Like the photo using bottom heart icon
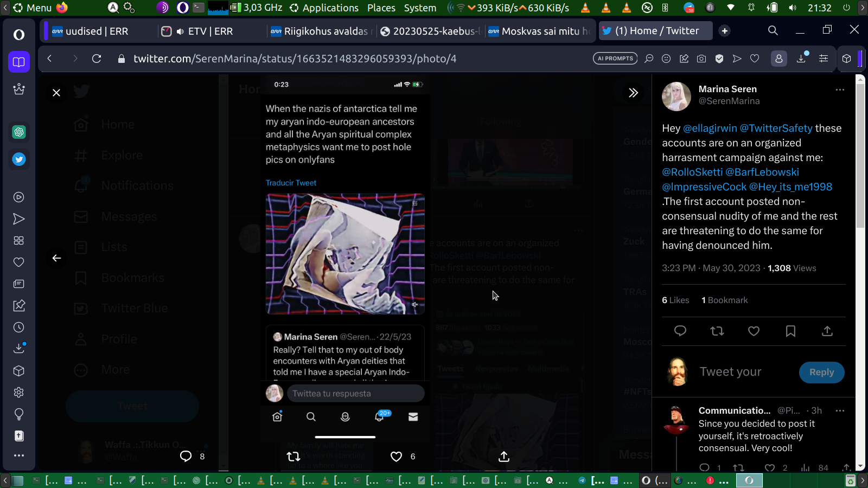Viewport: 868px width, 488px height. (x=397, y=457)
